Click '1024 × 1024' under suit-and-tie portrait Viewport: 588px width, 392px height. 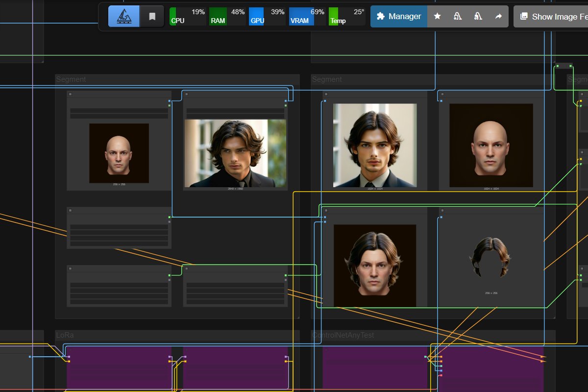tap(375, 189)
